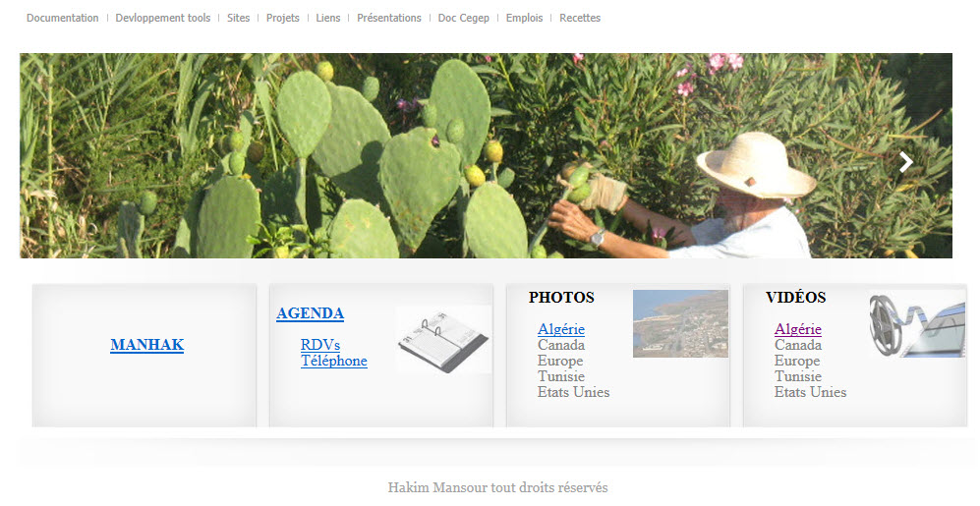Go to the Projets menu item
980x506 pixels.
click(x=282, y=18)
